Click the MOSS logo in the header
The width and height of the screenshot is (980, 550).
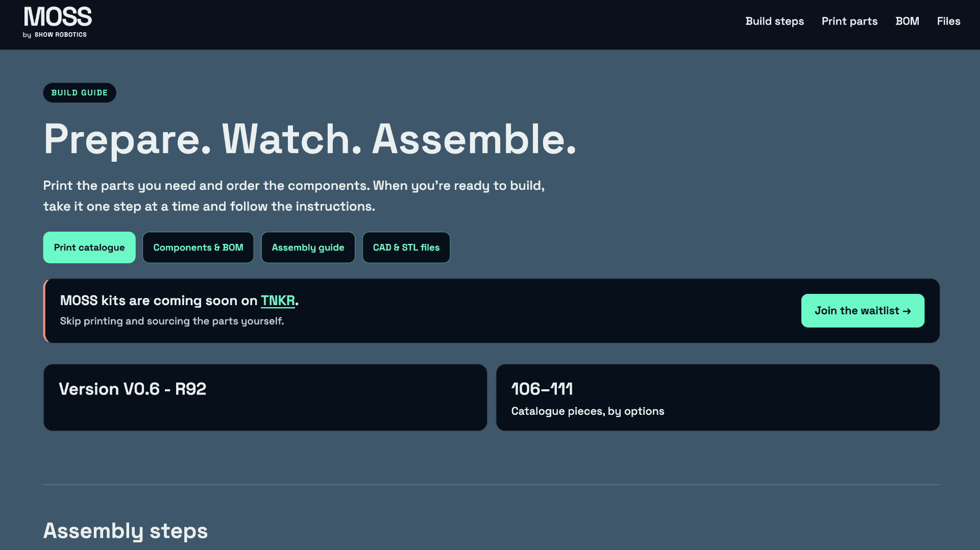click(58, 17)
